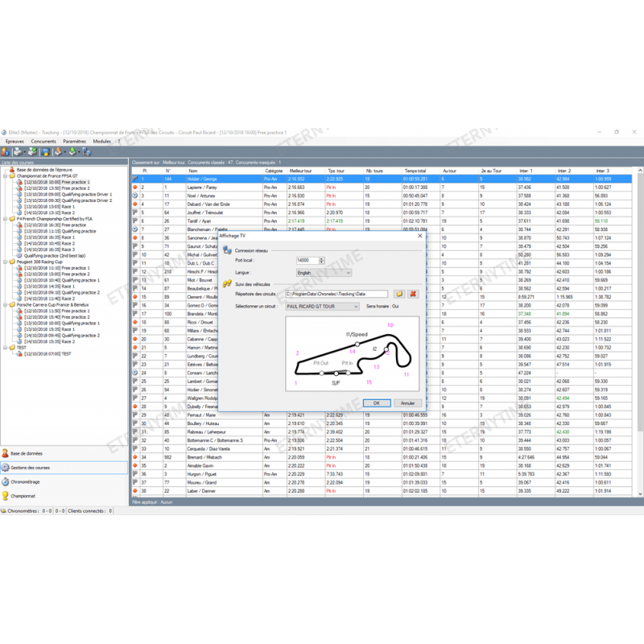Click the Suivi des véhicules footprints icon

pos(227,284)
